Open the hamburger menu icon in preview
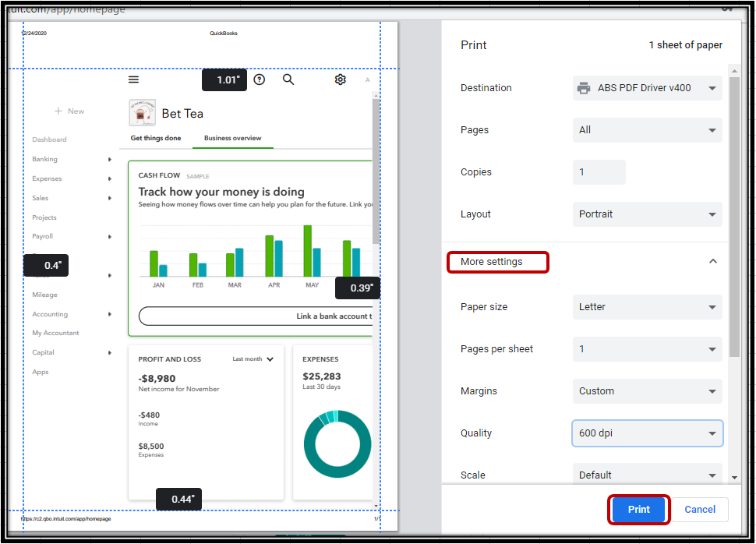This screenshot has width=756, height=544. [x=133, y=79]
